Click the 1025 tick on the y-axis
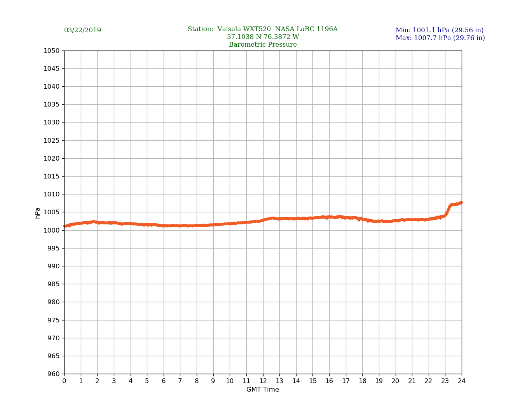Viewport: 513px width, 420px height. point(51,140)
